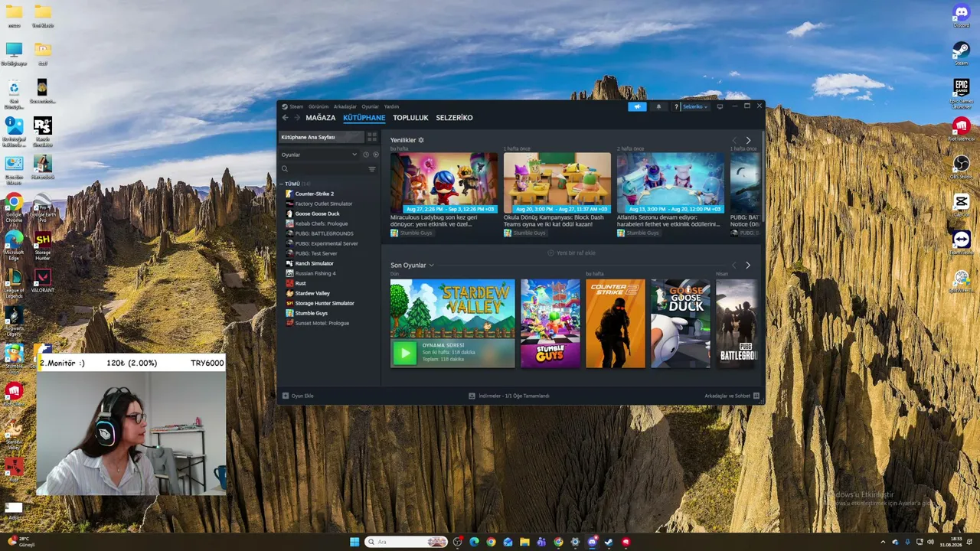Open Steam notifications bell
The width and height of the screenshot is (980, 551).
pyautogui.click(x=658, y=106)
